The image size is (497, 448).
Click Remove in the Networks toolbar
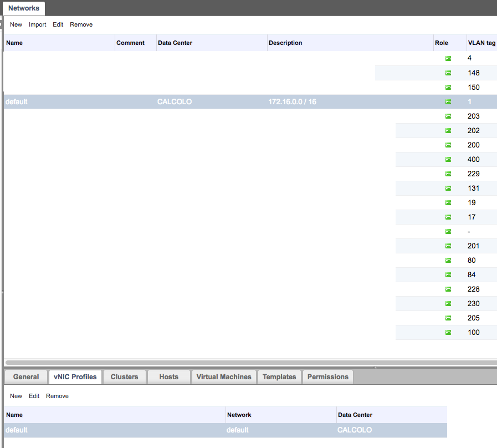click(81, 24)
